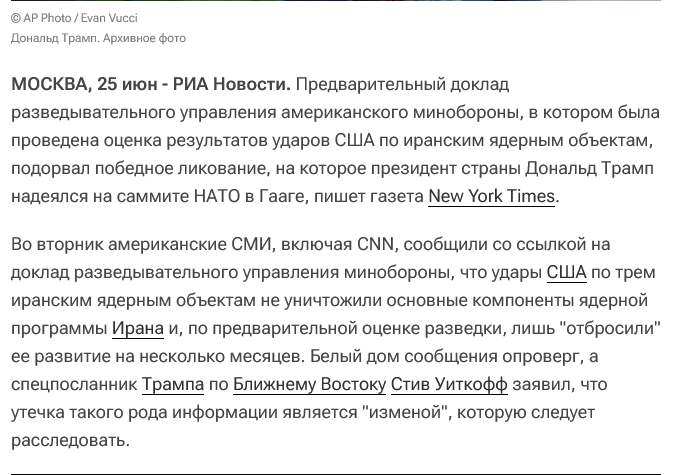
Task: Visit the Стив Уиткофф link
Action: [449, 384]
